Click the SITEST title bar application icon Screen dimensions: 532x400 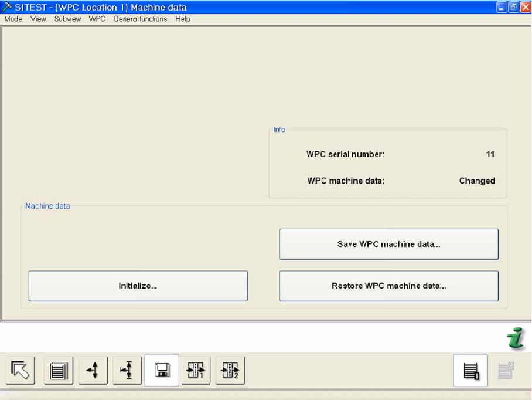point(7,7)
